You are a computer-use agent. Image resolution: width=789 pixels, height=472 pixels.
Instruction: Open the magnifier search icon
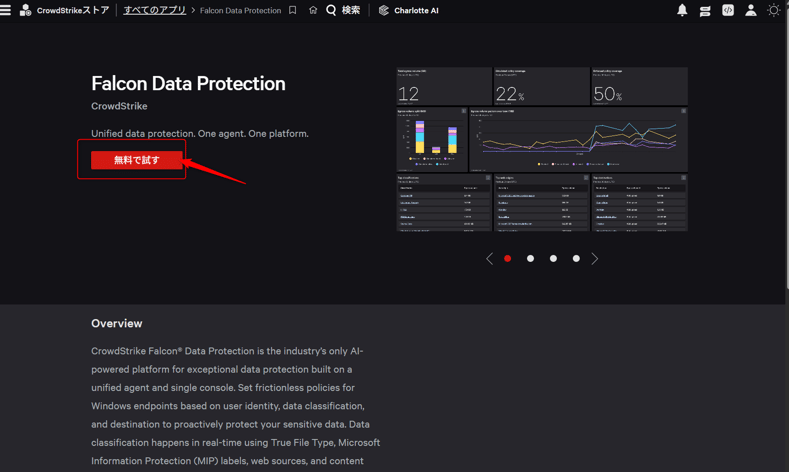(331, 10)
